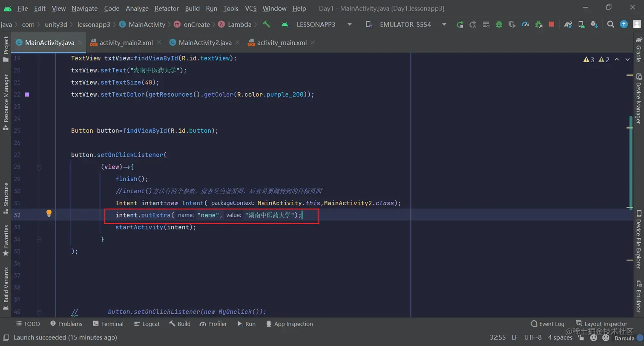Jump to the next highlighted error arrow
Screen dimensions: 644x346
[x=627, y=60]
